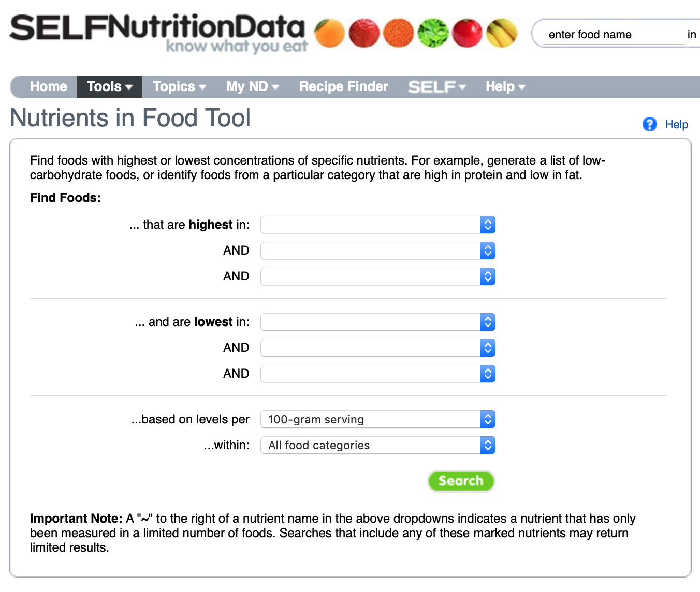Open the My ND menu
Viewport: 700px width, 592px height.
point(252,86)
